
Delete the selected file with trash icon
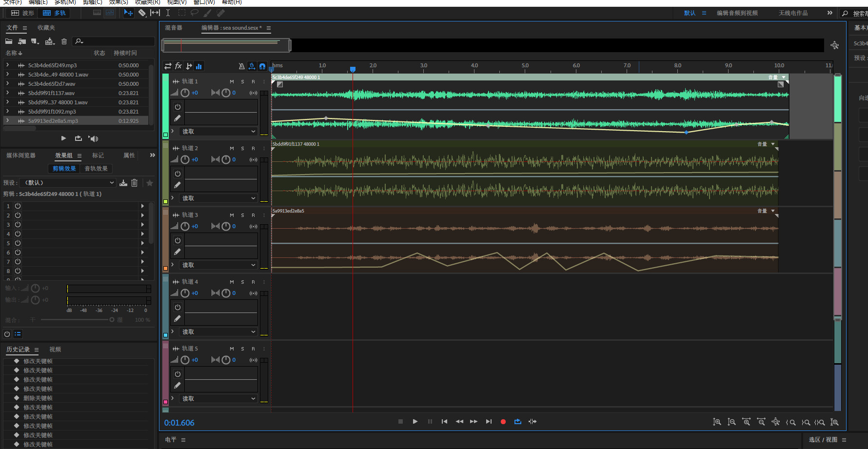pyautogui.click(x=64, y=41)
